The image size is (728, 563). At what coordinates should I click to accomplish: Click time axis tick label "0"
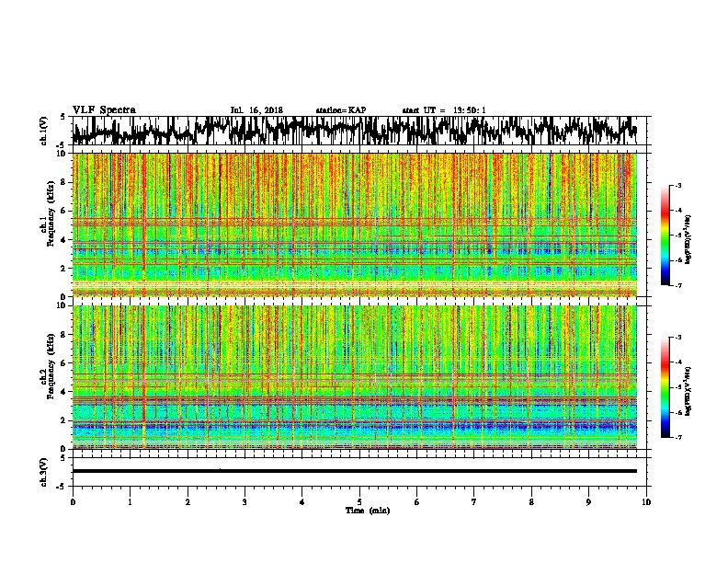[73, 502]
